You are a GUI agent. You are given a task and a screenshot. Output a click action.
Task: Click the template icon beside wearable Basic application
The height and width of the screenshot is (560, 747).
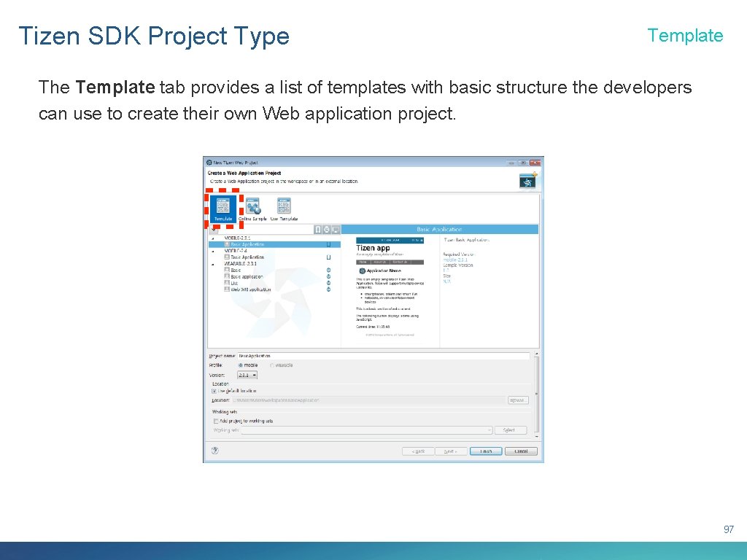pos(227,276)
